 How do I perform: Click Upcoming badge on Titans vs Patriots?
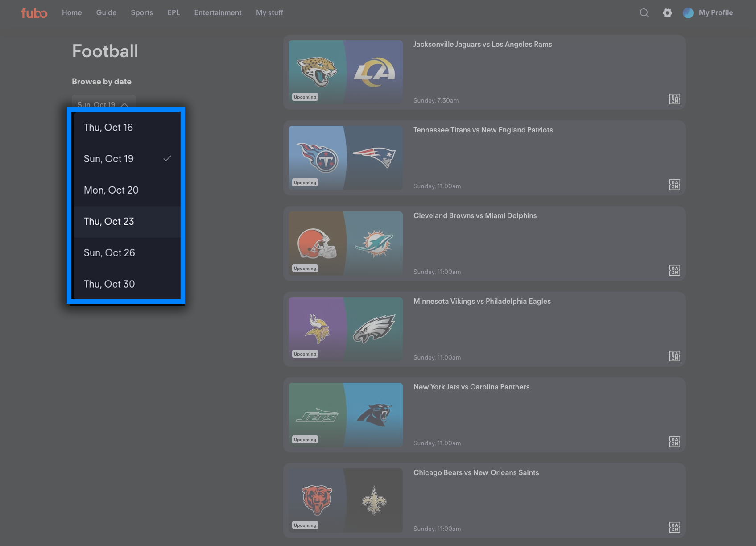(305, 183)
